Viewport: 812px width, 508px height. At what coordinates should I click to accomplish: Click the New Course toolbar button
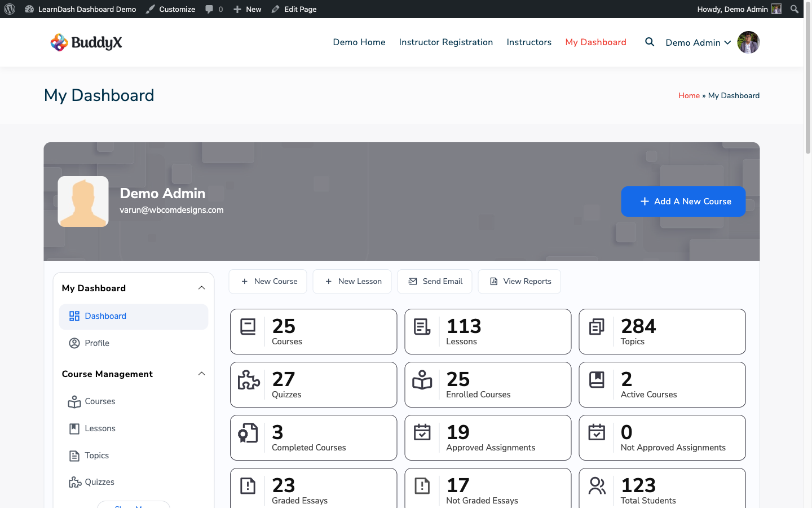(x=268, y=281)
